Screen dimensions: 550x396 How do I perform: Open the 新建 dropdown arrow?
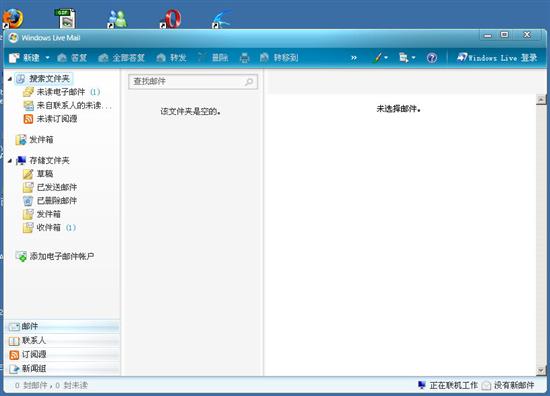(x=47, y=58)
